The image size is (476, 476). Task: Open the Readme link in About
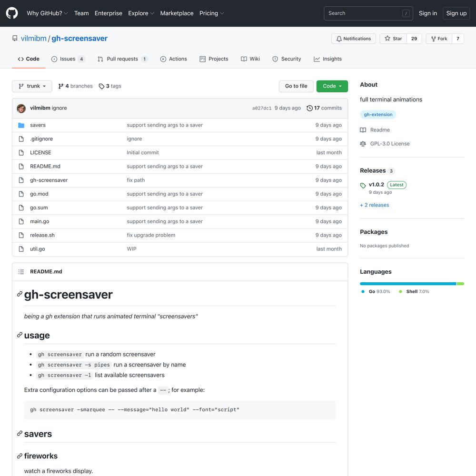coord(375,130)
